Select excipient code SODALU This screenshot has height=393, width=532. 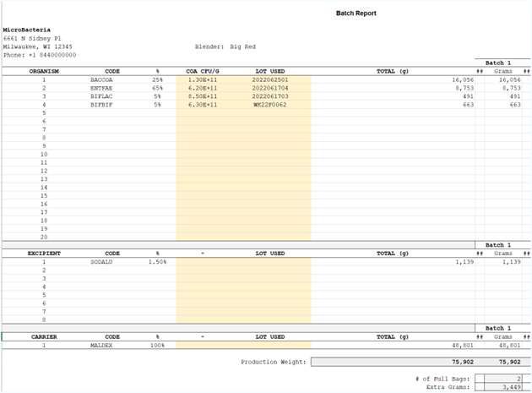click(x=101, y=262)
